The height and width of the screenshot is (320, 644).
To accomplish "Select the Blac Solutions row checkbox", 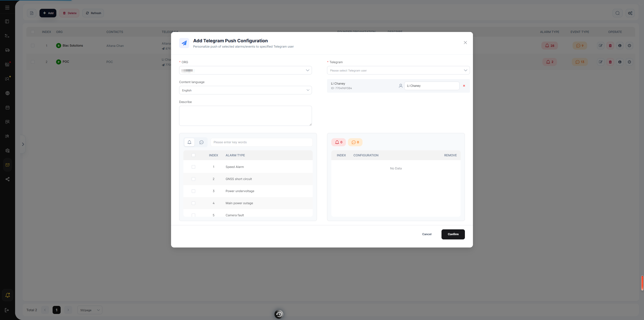I will coord(33,46).
